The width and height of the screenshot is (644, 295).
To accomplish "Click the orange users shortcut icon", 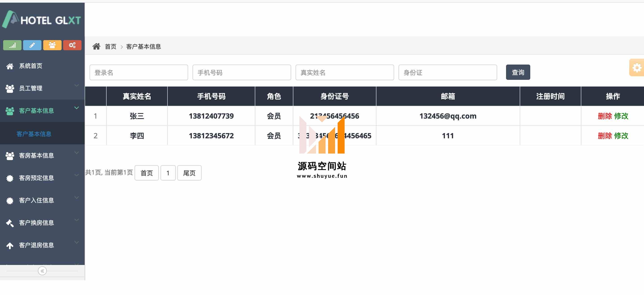I will (x=52, y=45).
